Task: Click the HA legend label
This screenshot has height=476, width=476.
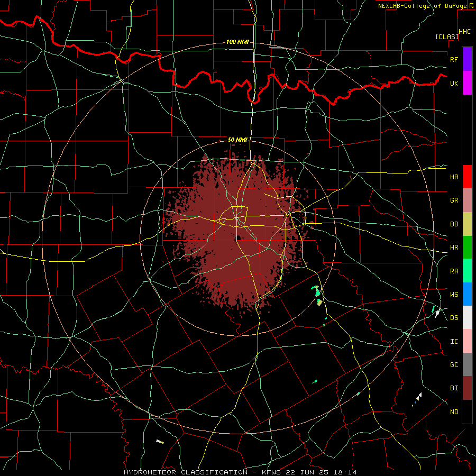Action: coord(454,177)
